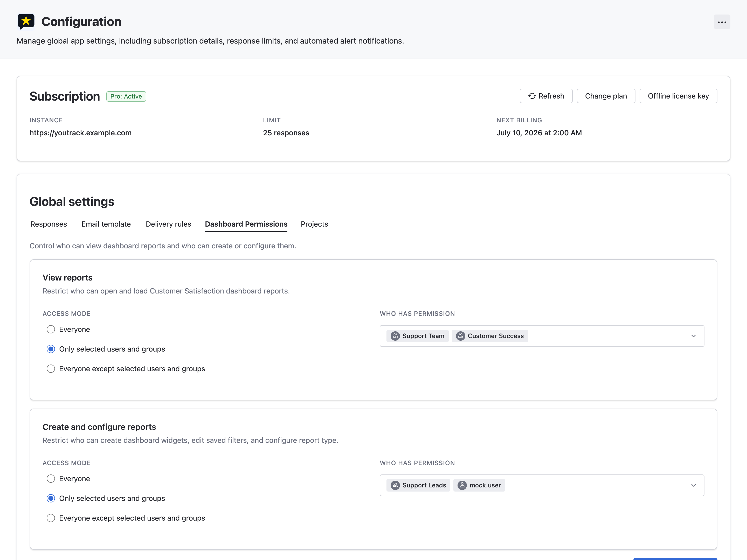Open the three-dots more options menu
Viewport: 747px width, 560px height.
click(722, 22)
